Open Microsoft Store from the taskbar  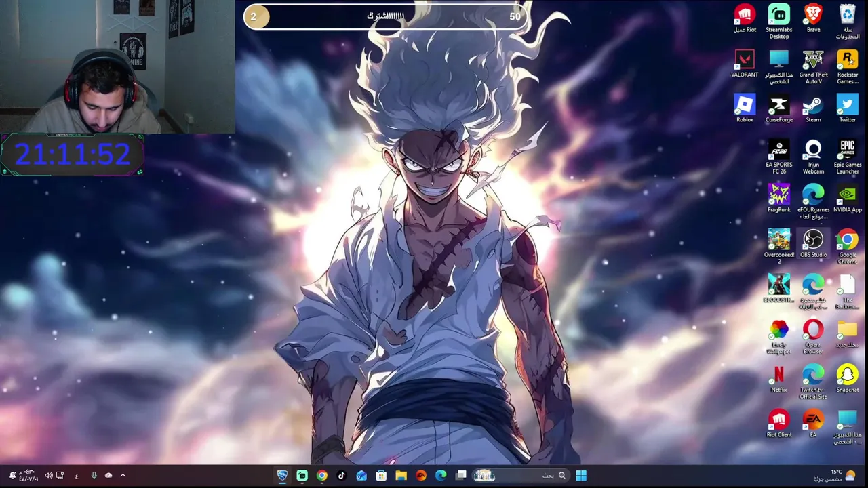point(381,475)
